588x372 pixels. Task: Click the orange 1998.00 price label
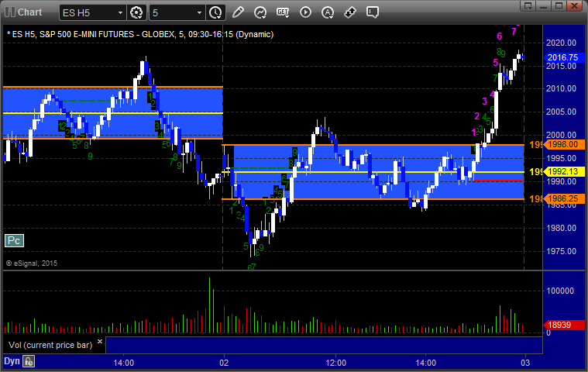(x=563, y=144)
